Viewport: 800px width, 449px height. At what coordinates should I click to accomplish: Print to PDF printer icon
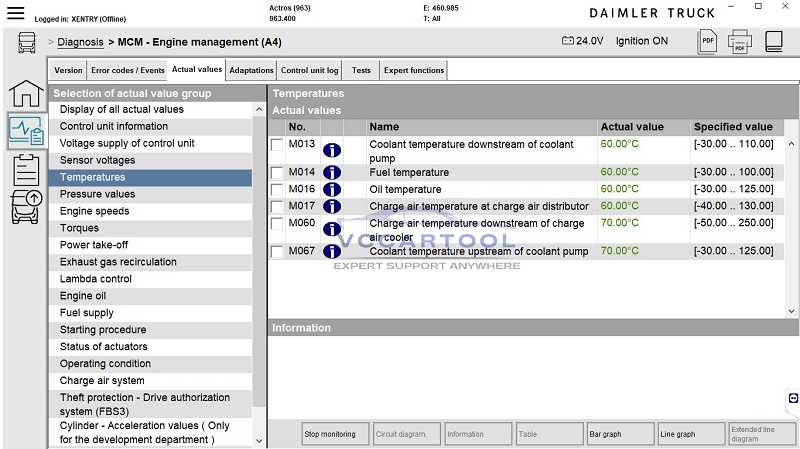(x=740, y=41)
